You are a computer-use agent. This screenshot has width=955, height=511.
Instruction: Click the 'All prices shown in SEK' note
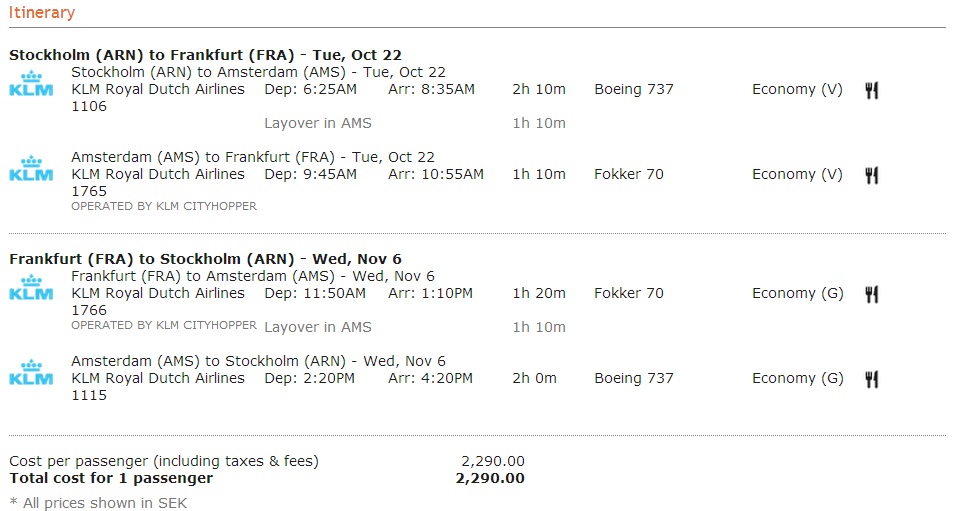98,503
